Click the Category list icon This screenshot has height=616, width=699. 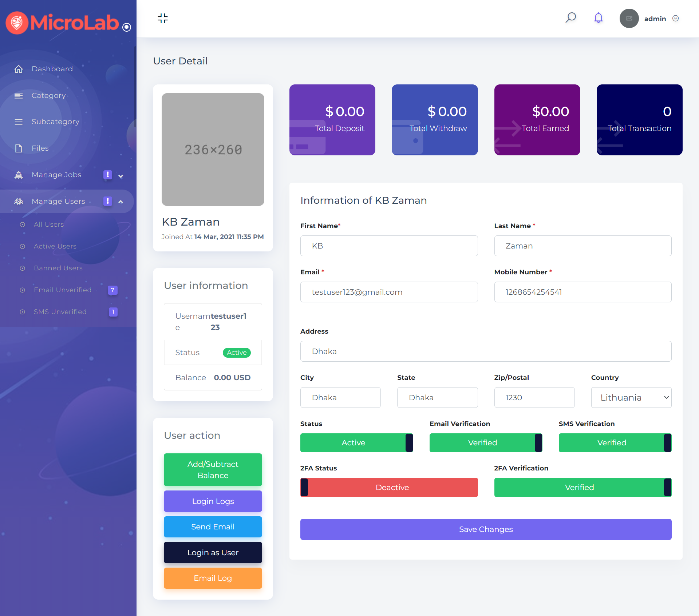pyautogui.click(x=19, y=95)
